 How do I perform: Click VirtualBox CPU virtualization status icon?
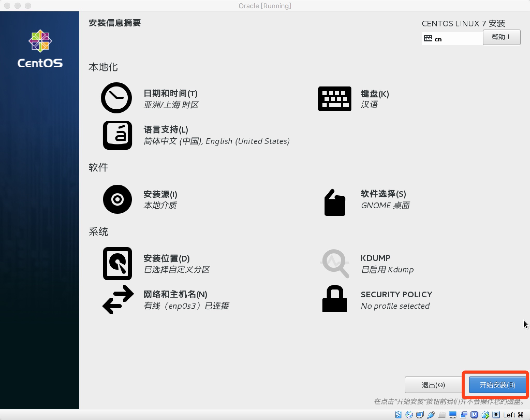pos(474,415)
